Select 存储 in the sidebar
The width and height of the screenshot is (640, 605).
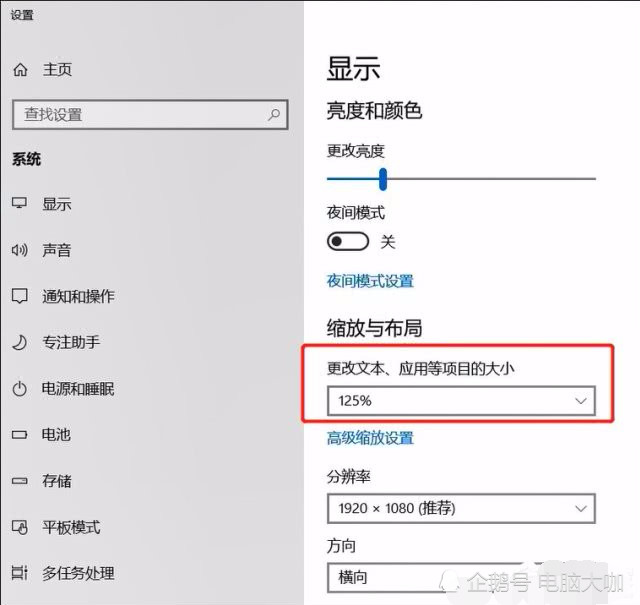pos(57,481)
